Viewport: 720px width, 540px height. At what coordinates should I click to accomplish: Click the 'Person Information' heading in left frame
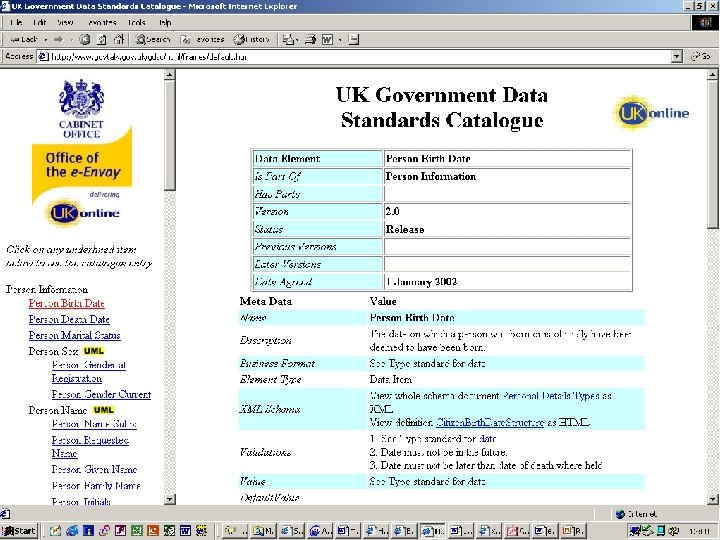click(x=47, y=289)
